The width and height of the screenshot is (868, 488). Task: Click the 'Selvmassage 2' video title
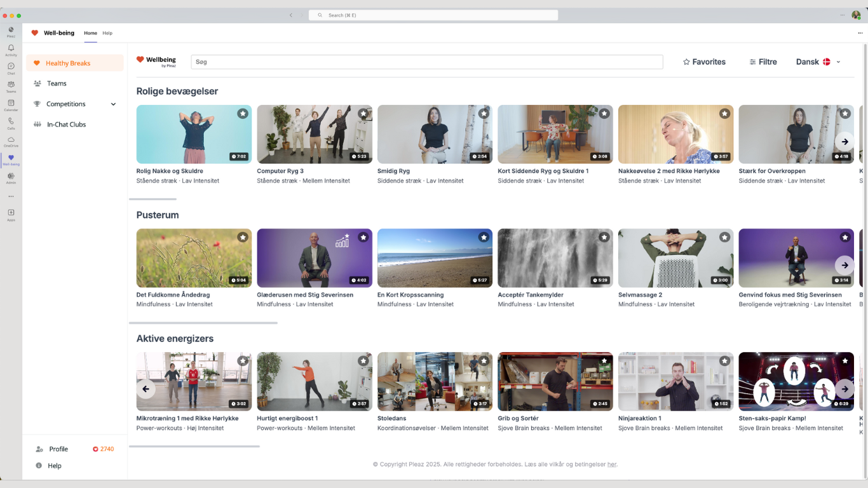click(640, 295)
